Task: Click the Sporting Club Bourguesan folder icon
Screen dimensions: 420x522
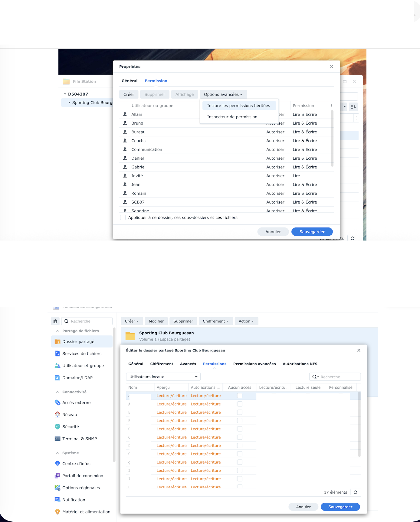Action: point(130,336)
